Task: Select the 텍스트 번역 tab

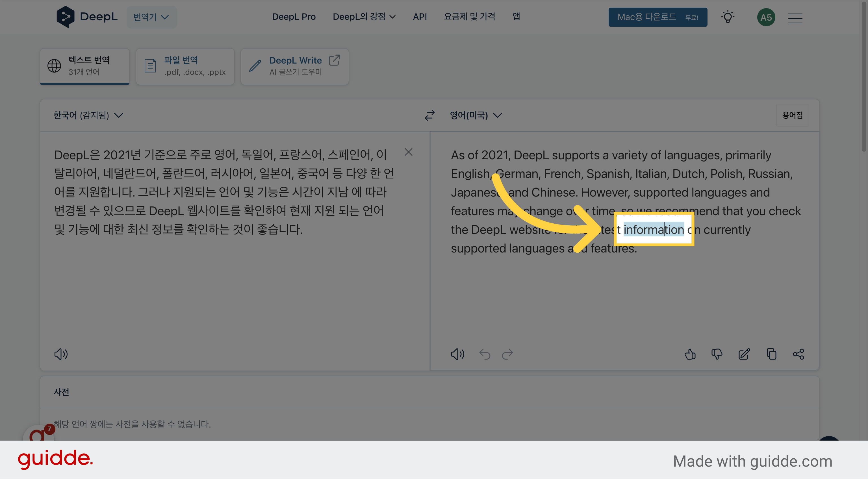Action: coord(84,66)
